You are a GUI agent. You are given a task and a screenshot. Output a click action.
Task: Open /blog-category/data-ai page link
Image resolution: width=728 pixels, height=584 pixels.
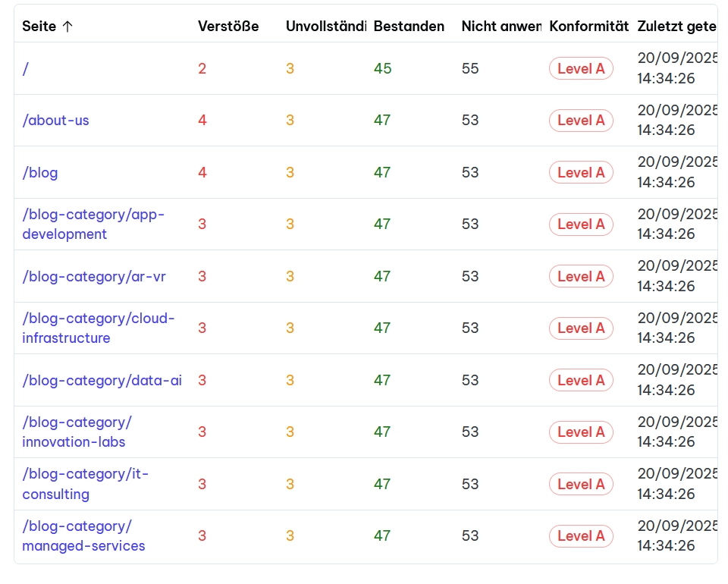(x=102, y=381)
